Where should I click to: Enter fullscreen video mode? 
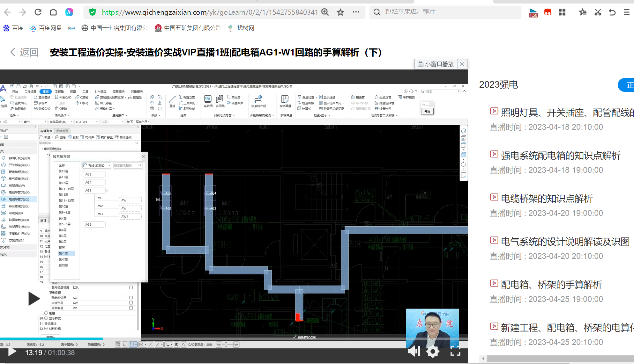455,351
